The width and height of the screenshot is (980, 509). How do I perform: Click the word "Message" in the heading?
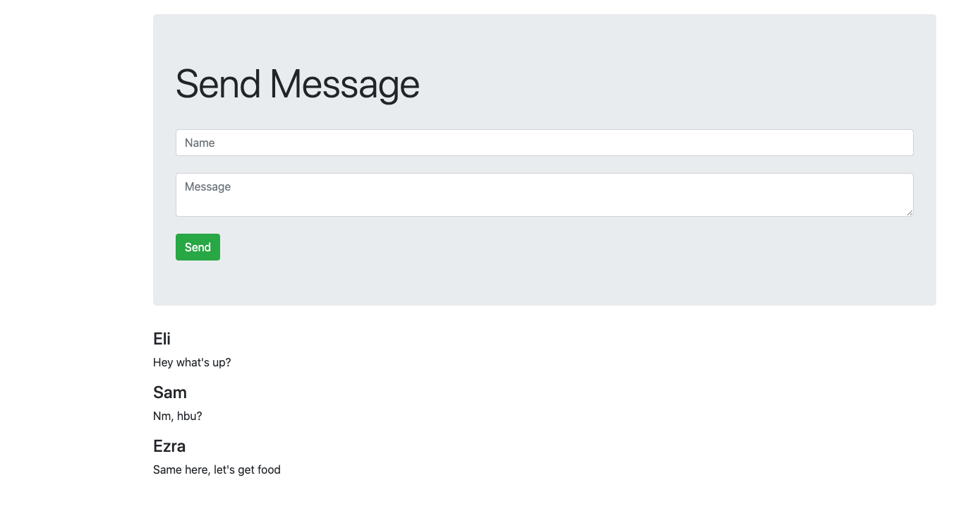(x=344, y=84)
